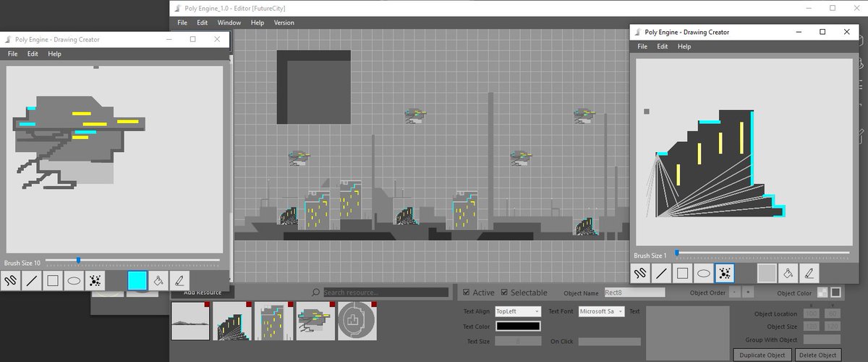Open File menu in Brush Size 10 window
Screen dimensions: 868x362
(12, 54)
